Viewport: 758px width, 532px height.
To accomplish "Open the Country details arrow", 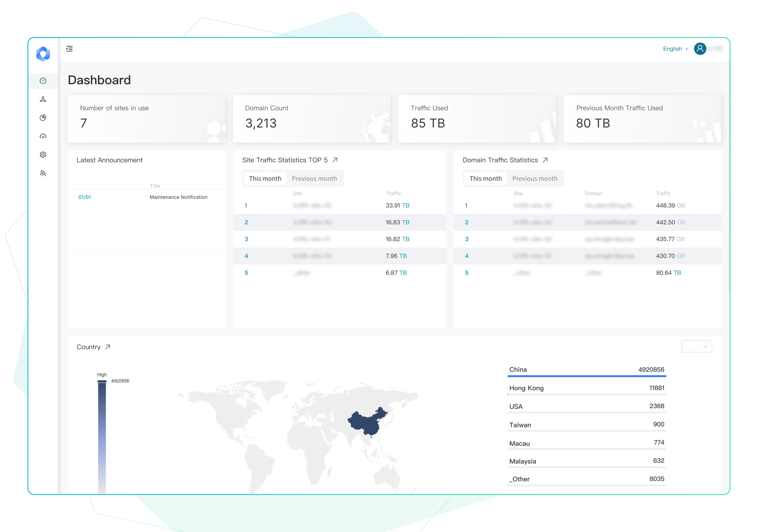I will (x=108, y=347).
